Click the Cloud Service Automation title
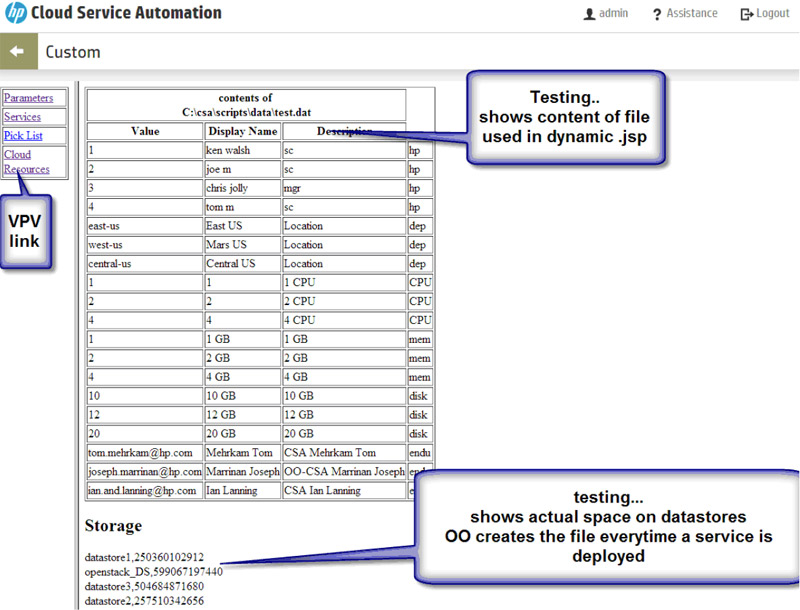800x610 pixels. tap(126, 12)
